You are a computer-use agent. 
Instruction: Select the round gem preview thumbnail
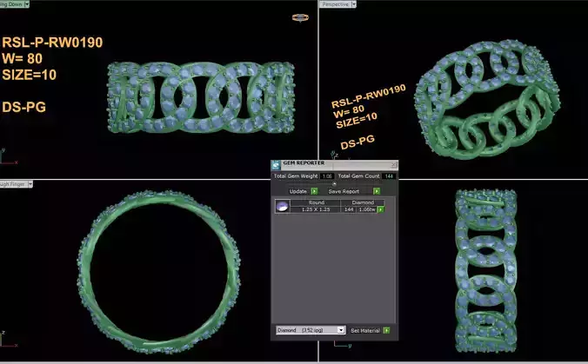[283, 207]
